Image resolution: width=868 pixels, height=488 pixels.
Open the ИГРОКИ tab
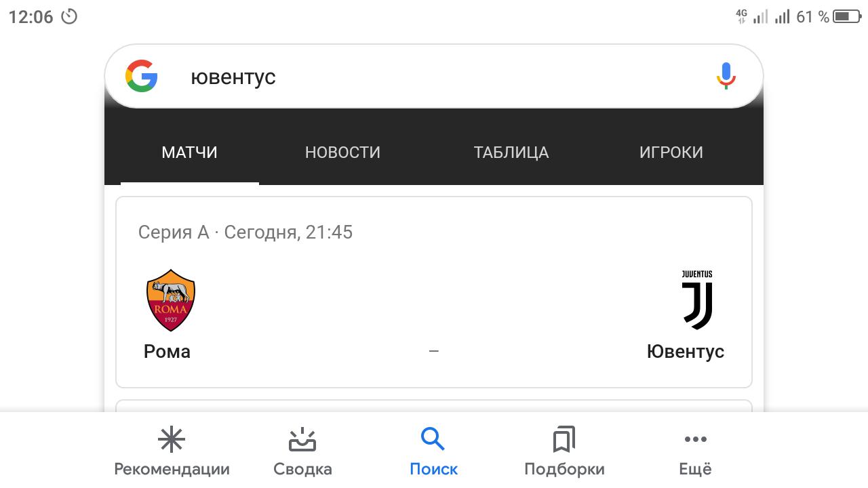[671, 152]
